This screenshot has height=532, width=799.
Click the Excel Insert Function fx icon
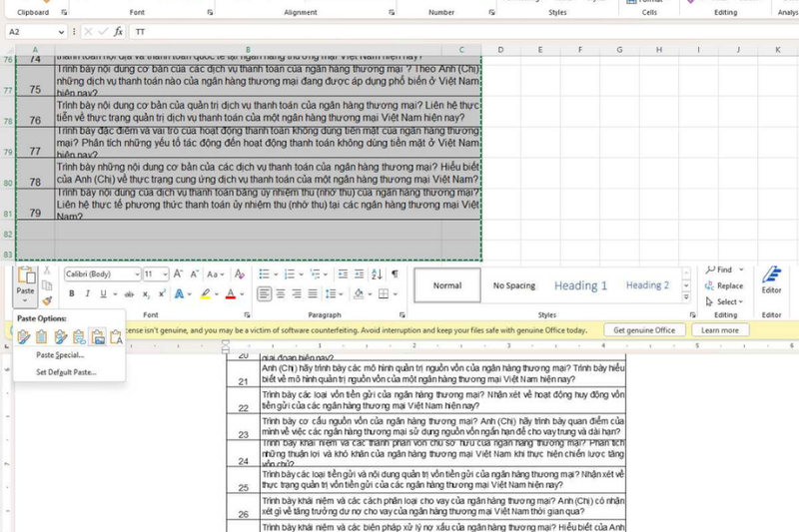point(118,32)
